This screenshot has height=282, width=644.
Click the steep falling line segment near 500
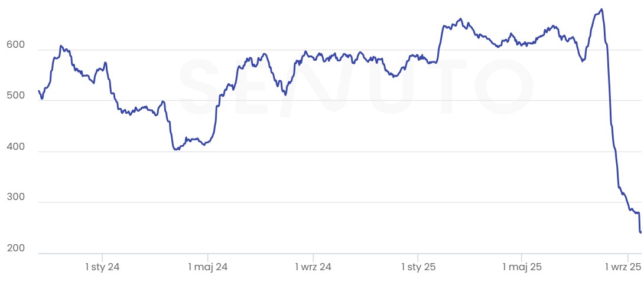click(609, 100)
